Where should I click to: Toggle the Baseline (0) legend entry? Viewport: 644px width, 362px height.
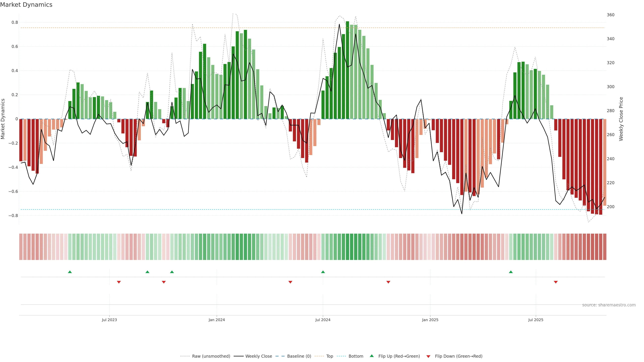tap(299, 356)
